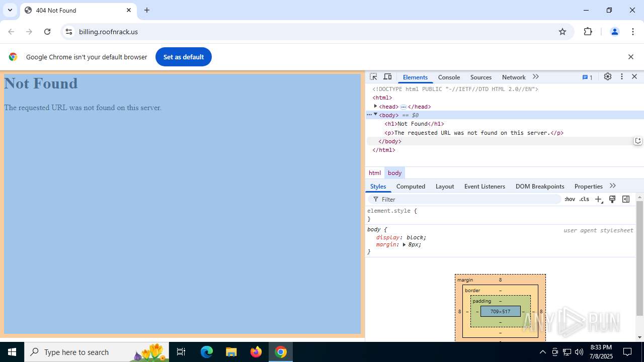
Task: Open the Properties tab
Action: (589, 187)
